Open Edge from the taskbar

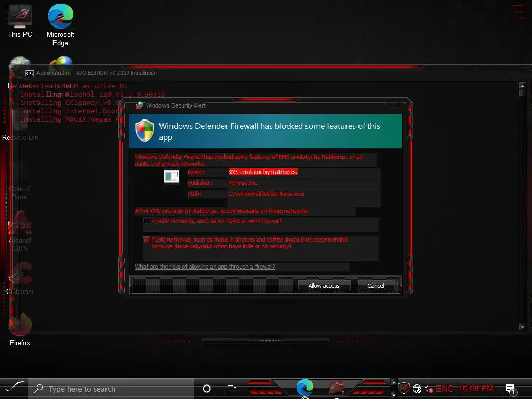coord(304,388)
